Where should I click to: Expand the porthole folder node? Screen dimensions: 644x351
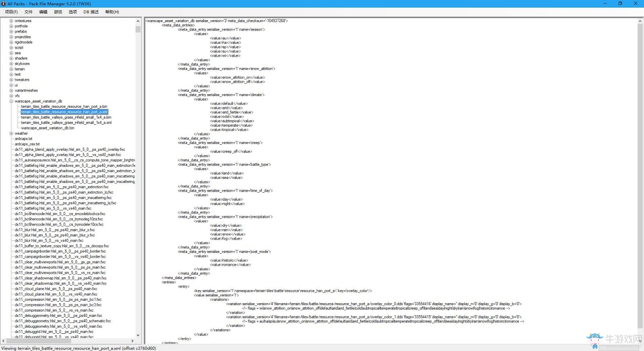click(11, 26)
